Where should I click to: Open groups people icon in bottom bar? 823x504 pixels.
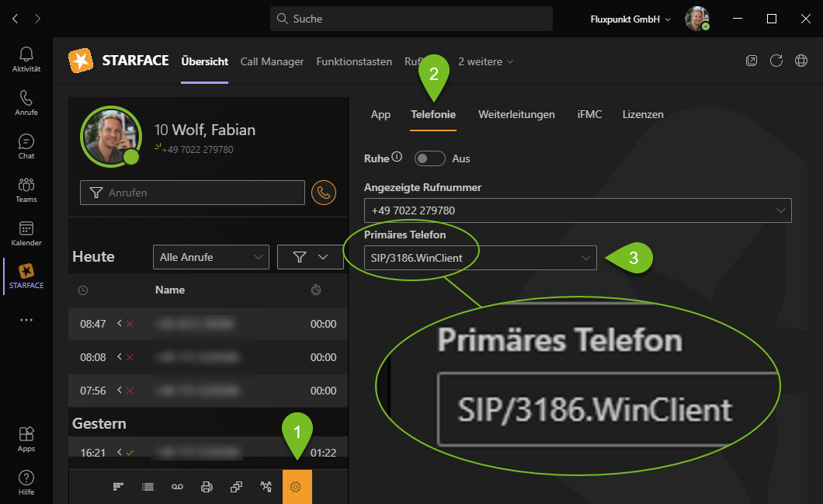pyautogui.click(x=266, y=487)
